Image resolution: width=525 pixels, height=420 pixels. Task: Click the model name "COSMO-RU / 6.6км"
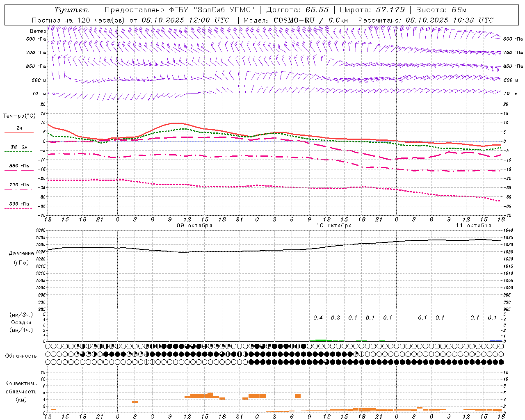pyautogui.click(x=310, y=20)
